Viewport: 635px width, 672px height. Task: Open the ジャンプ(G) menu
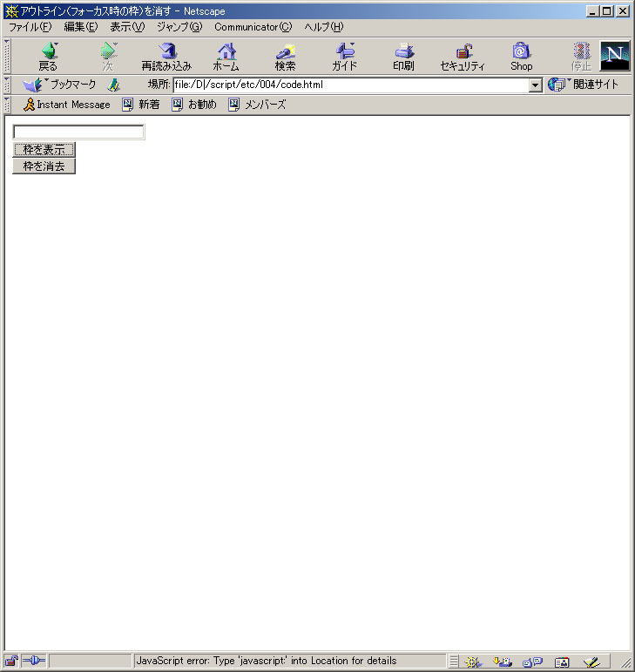click(x=179, y=27)
